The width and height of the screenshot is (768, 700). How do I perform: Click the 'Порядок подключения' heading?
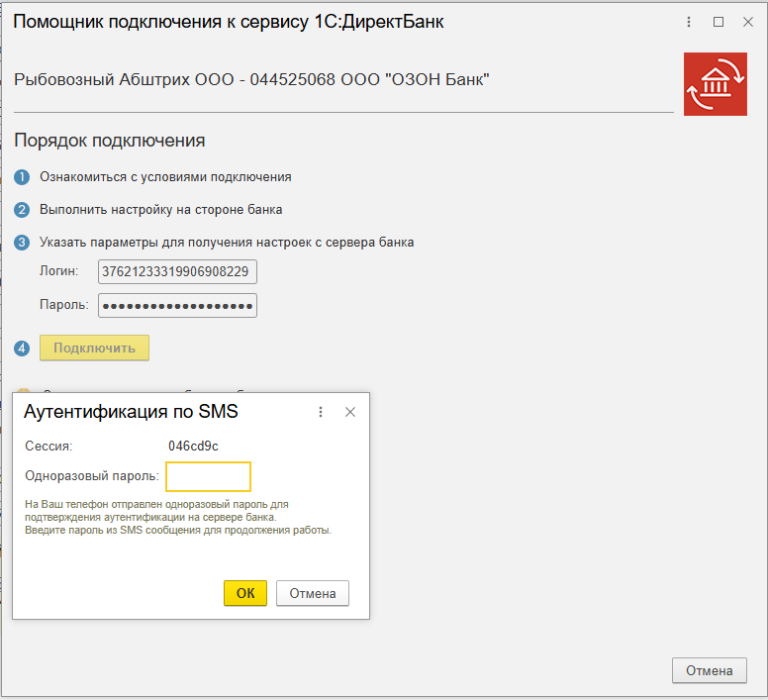110,141
